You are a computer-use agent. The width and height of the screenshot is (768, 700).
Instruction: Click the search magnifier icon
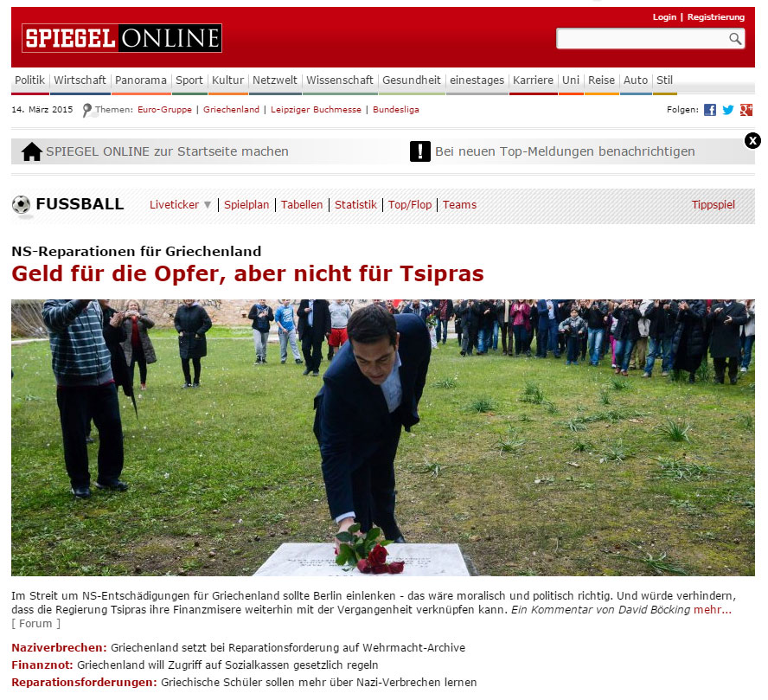point(734,39)
